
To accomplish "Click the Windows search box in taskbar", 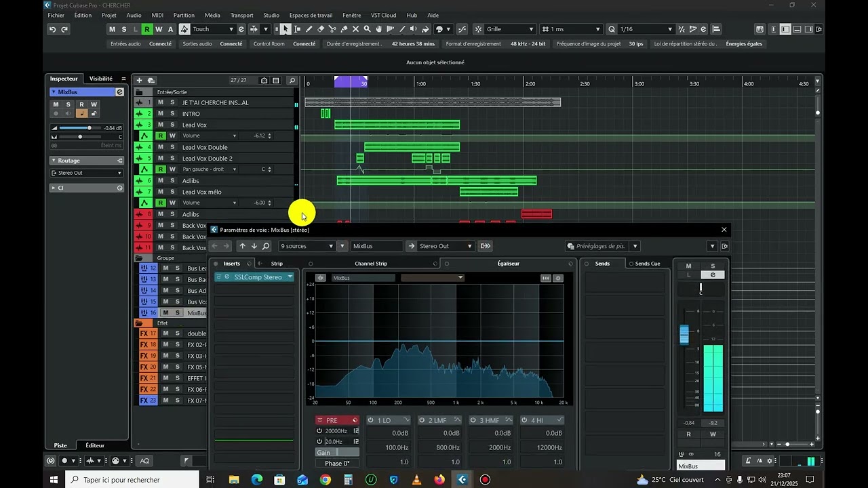I will [x=133, y=480].
